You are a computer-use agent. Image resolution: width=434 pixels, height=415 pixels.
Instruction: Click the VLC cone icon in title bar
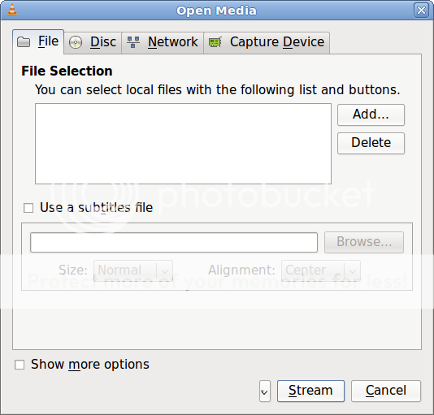pos(12,10)
